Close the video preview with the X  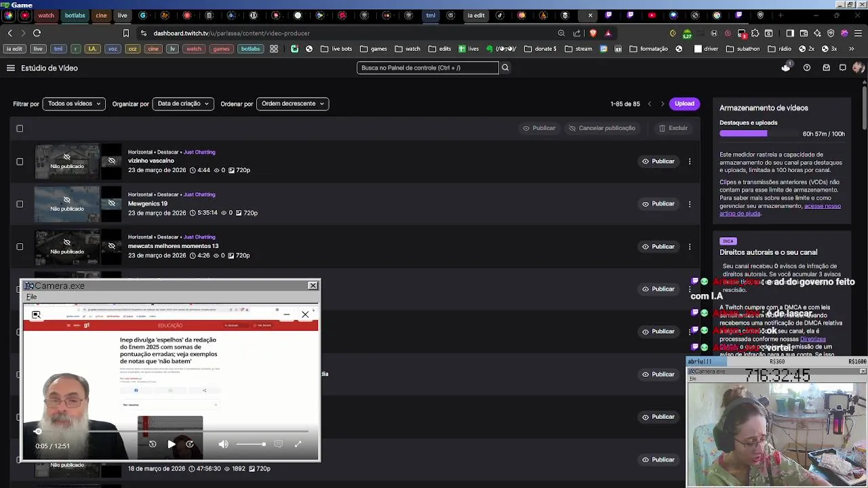tap(305, 314)
